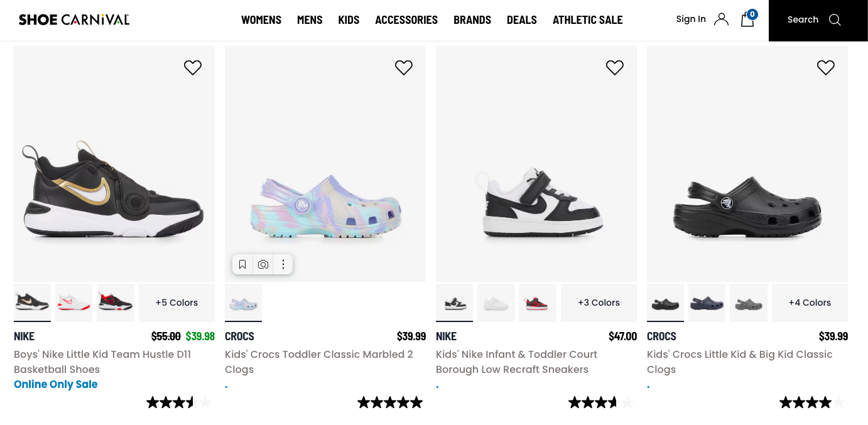The height and width of the screenshot is (425, 868).
Task: Open the Womens menu
Action: pos(261,20)
